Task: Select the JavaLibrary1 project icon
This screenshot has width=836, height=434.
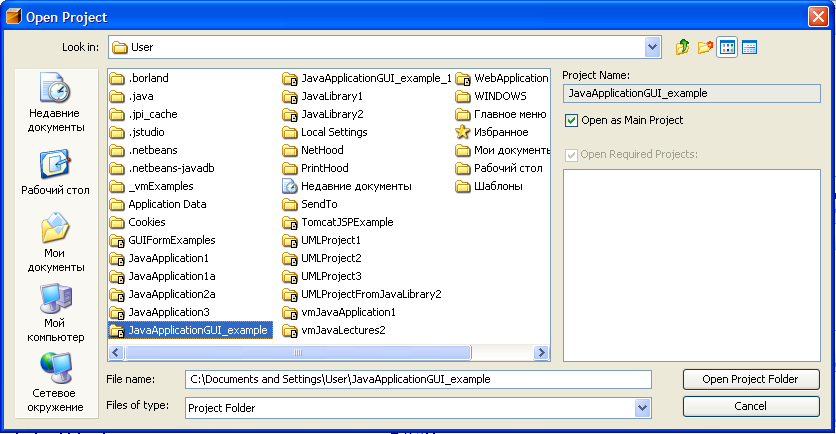Action: (x=290, y=97)
